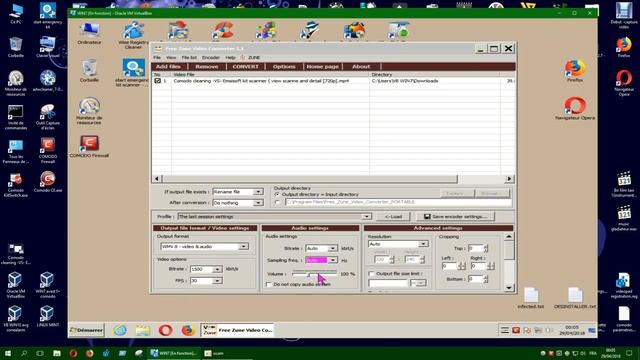Open file explorer from VM taskbar

click(143, 330)
